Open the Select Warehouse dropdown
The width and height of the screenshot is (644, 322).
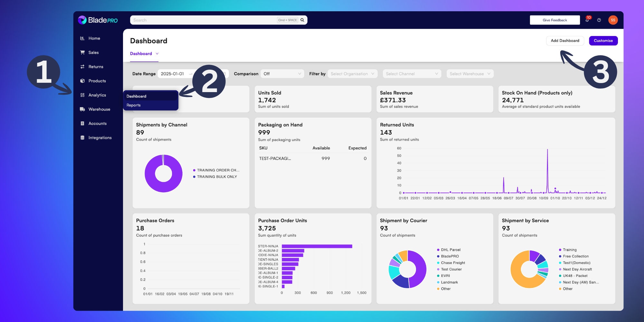(x=470, y=74)
